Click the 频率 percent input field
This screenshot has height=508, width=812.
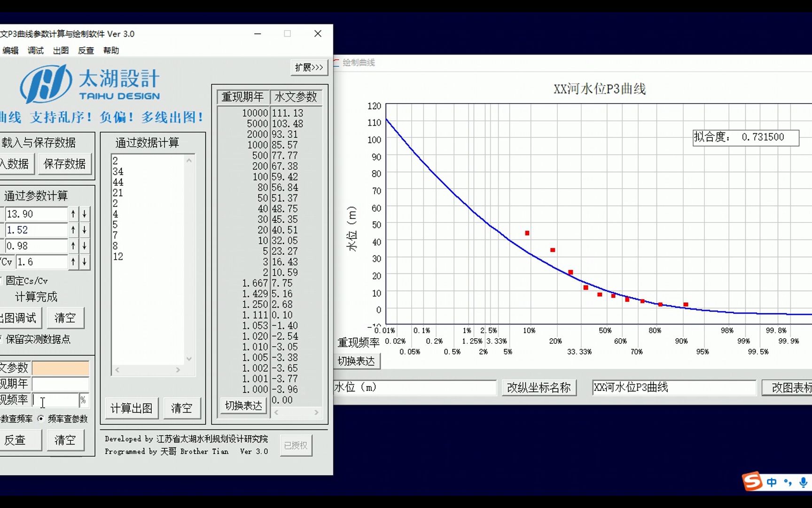click(x=55, y=400)
